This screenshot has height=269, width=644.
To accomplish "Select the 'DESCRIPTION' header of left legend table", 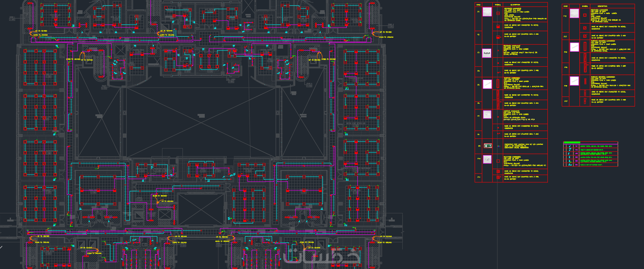I will (515, 5).
